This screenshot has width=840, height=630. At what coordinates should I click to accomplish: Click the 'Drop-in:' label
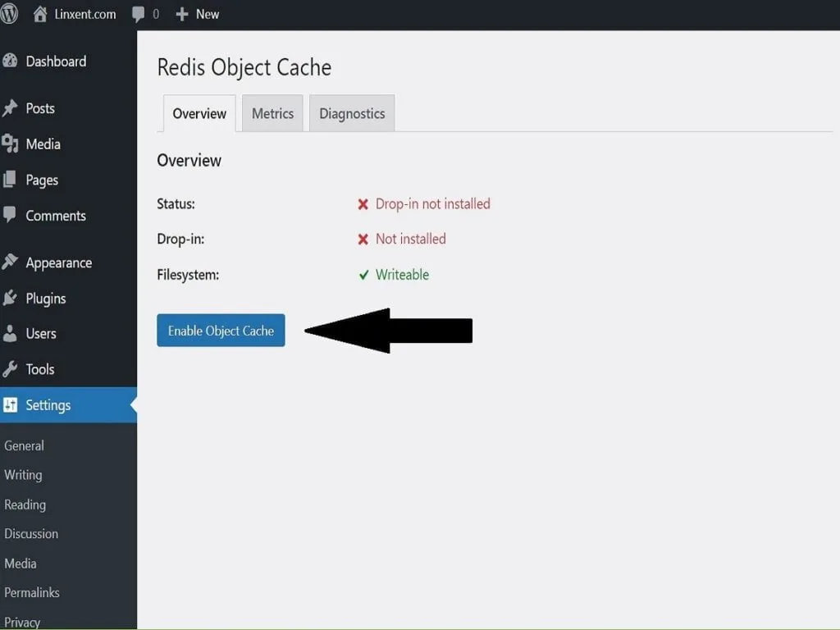(x=180, y=239)
